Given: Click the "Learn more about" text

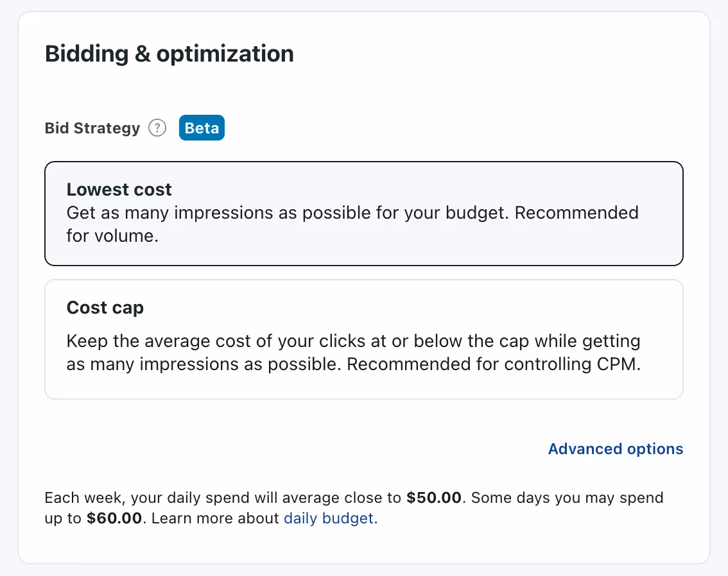Looking at the screenshot, I should coord(215,518).
